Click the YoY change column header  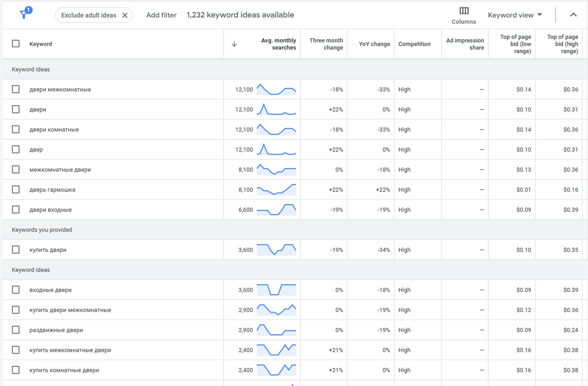coord(374,44)
